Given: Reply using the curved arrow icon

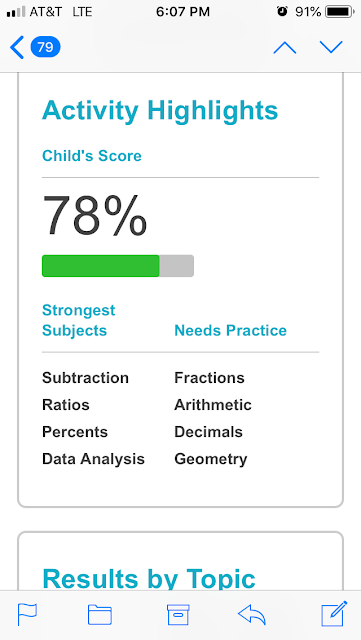Looking at the screenshot, I should click(x=252, y=615).
